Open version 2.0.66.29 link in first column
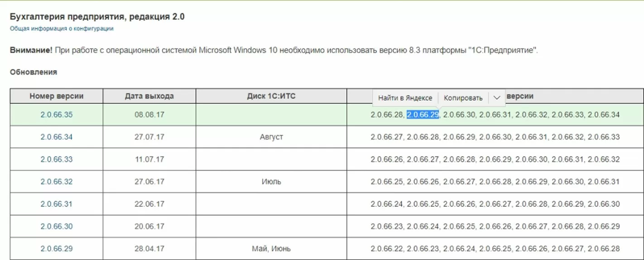 [x=56, y=249]
